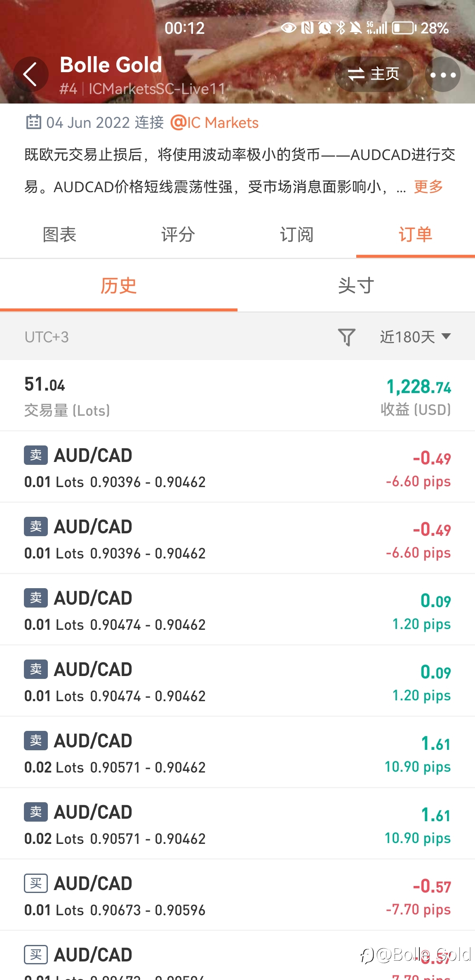
Task: Switch to 头寸 positions sub-tab
Action: click(356, 286)
